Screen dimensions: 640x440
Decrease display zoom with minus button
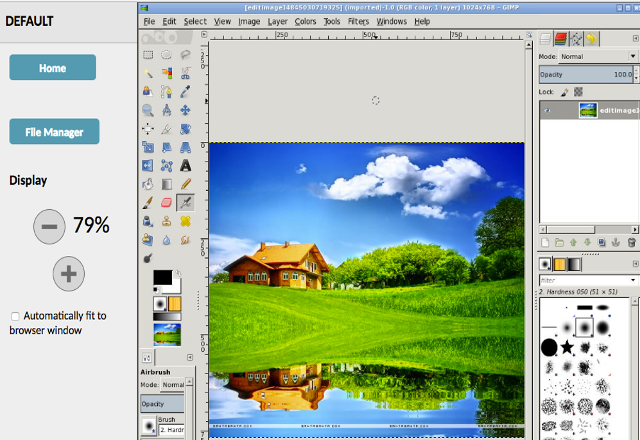[x=49, y=227]
